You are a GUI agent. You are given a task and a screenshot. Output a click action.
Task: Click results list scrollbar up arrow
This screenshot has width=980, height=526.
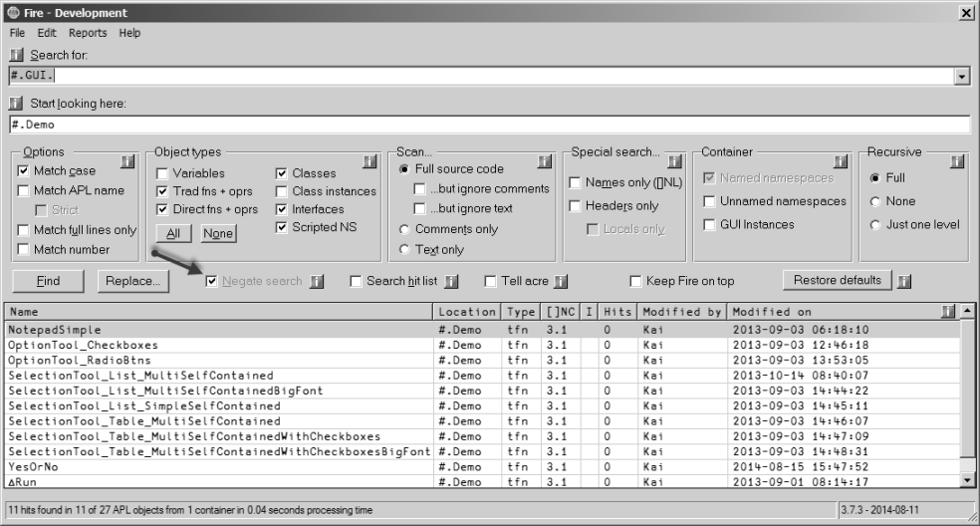point(967,310)
